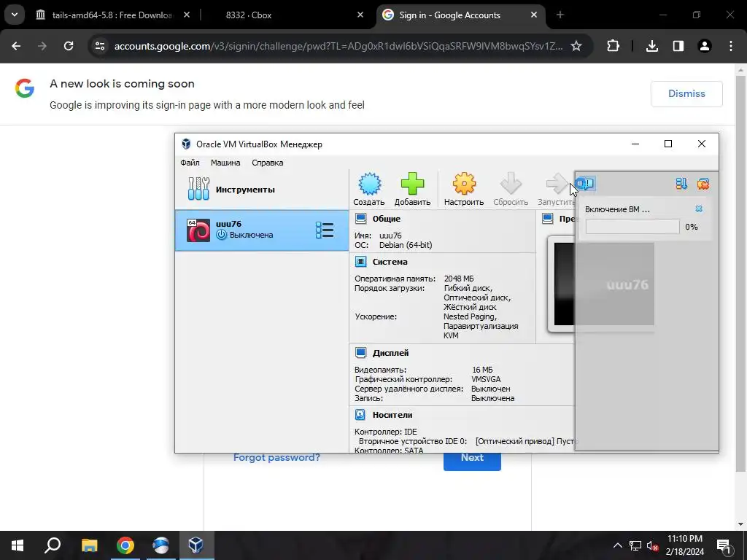Dismiss the new look banner
Screen dimensions: 747x560
click(x=686, y=94)
